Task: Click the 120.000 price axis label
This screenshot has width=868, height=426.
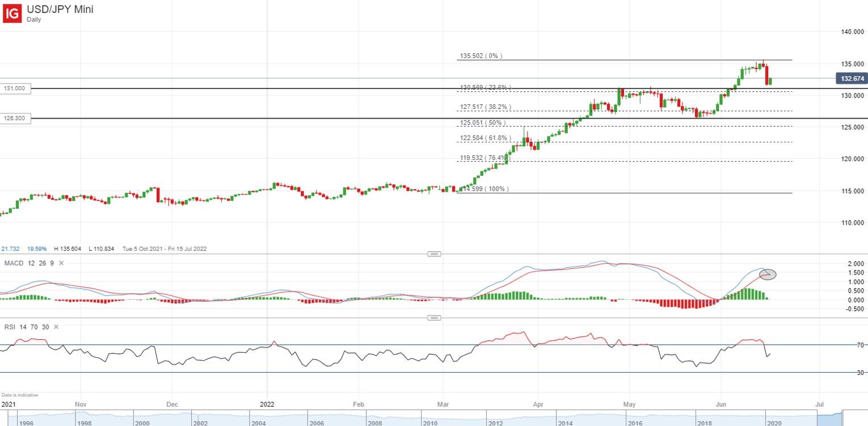Action: click(x=852, y=159)
